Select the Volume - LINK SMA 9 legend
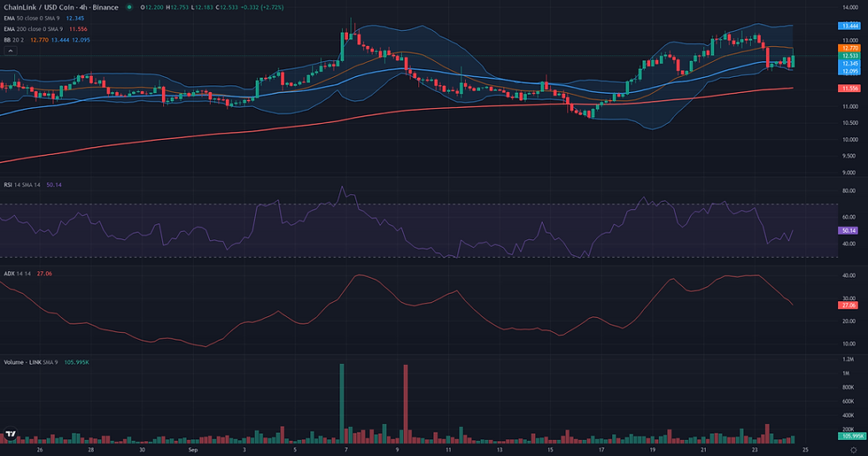The height and width of the screenshot is (456, 868). [x=46, y=362]
